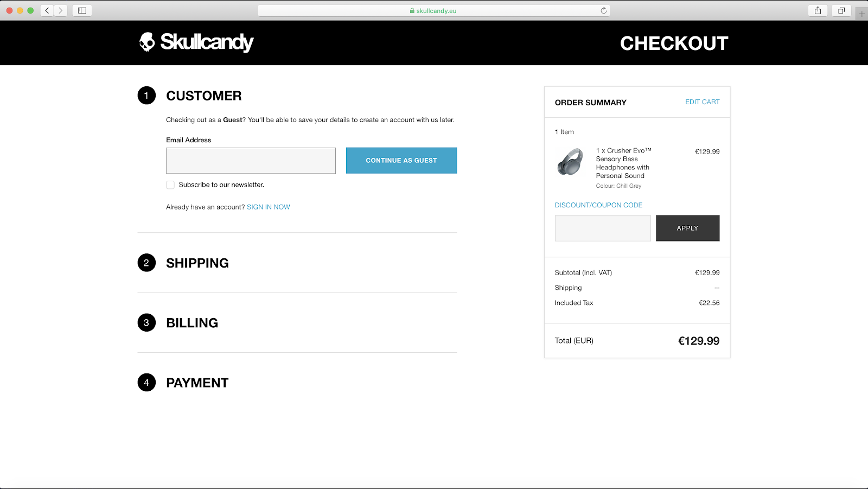Click the green lock icon in the address bar
Viewport: 868px width, 489px height.
coord(412,10)
